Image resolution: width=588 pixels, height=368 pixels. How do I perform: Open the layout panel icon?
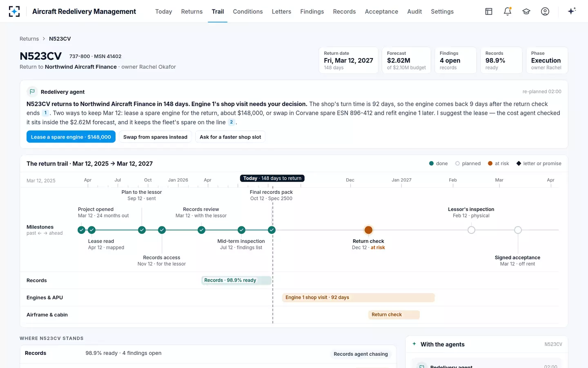489,11
